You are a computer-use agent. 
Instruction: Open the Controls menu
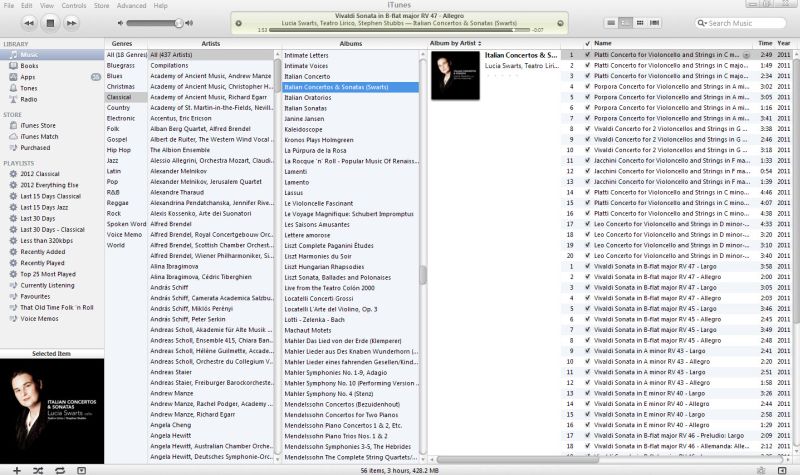click(74, 6)
